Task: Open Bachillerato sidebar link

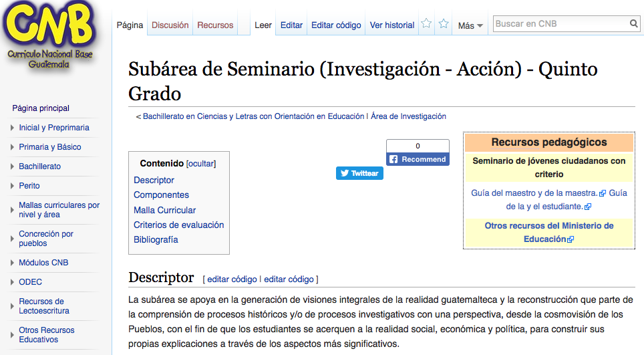Action: click(x=40, y=166)
